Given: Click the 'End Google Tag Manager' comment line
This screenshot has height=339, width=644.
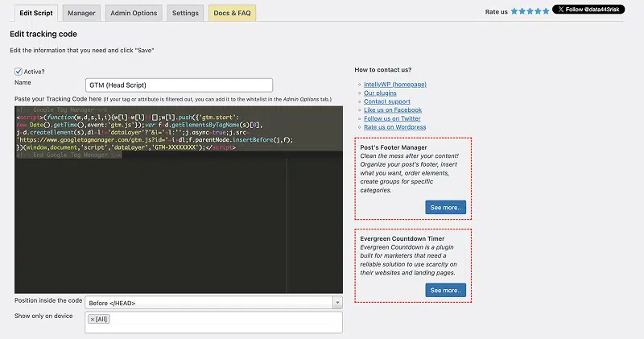Looking at the screenshot, I should (69, 155).
